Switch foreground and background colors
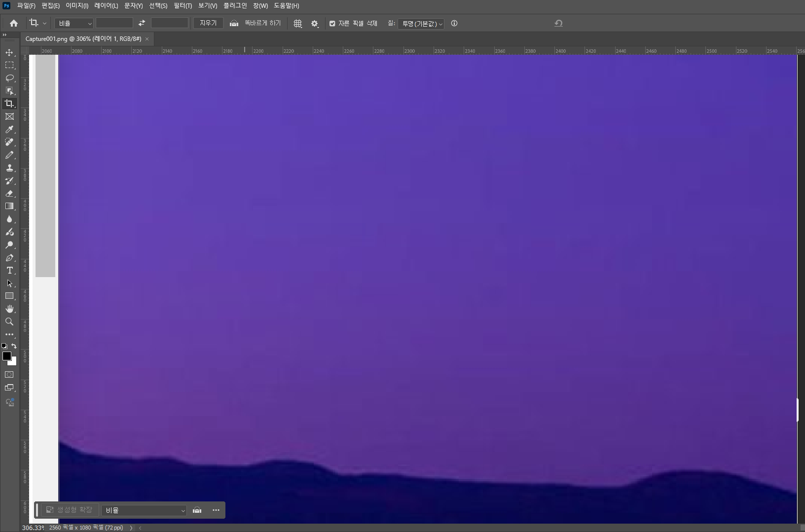 point(14,346)
